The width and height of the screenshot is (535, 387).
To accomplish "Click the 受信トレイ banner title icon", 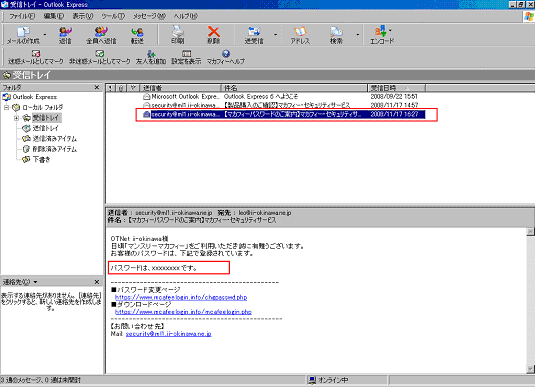I will click(x=7, y=75).
